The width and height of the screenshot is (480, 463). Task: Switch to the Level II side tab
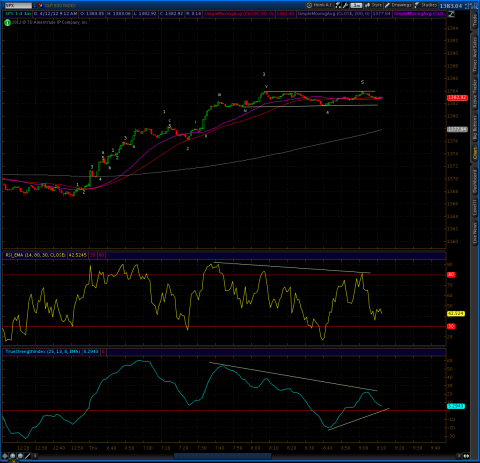(475, 208)
